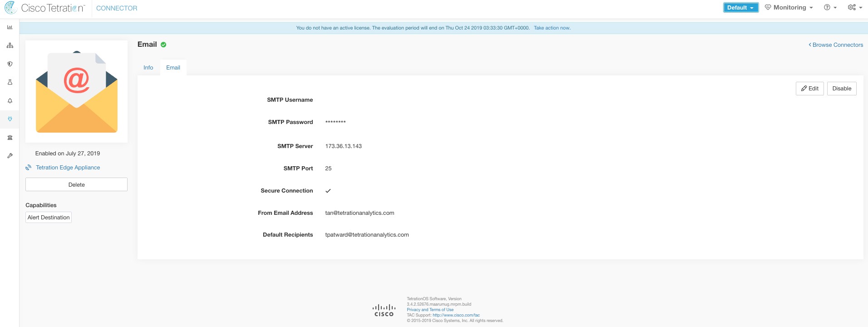Viewport: 868px width, 327px height.
Task: Click the masked SMTP Password value
Action: [x=335, y=122]
